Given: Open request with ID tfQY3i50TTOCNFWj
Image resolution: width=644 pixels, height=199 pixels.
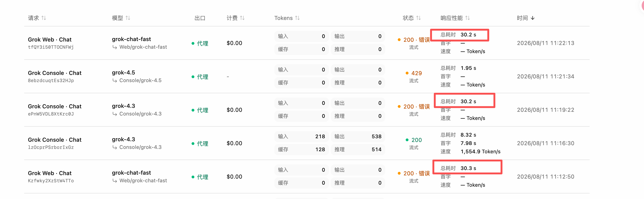Looking at the screenshot, I should 51,47.
